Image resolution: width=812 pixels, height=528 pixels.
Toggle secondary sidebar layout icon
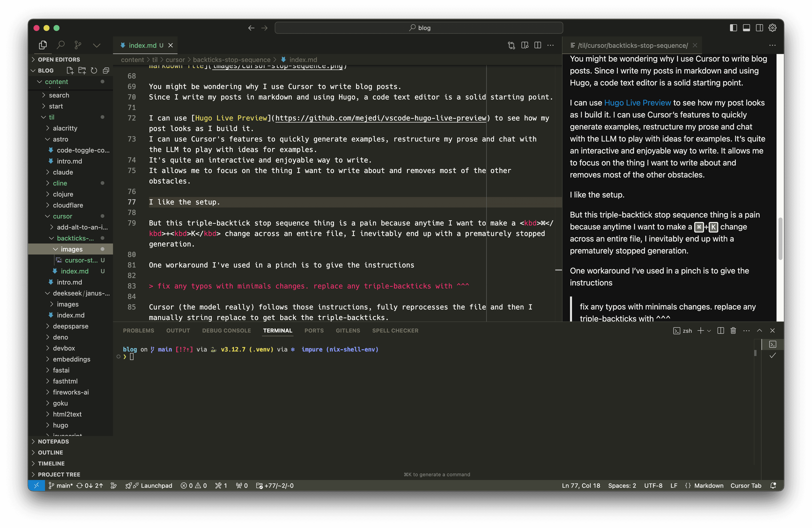(x=759, y=28)
